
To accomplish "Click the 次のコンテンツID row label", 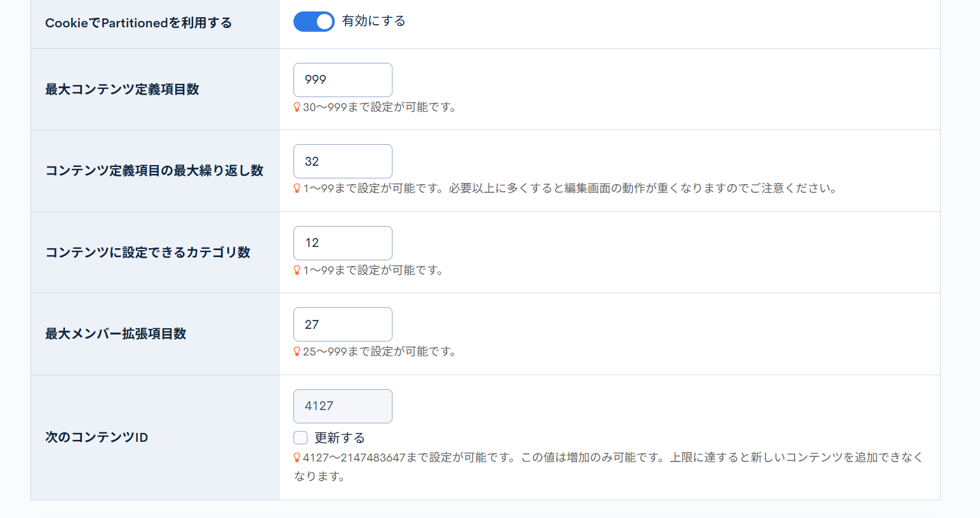I will pos(97,437).
